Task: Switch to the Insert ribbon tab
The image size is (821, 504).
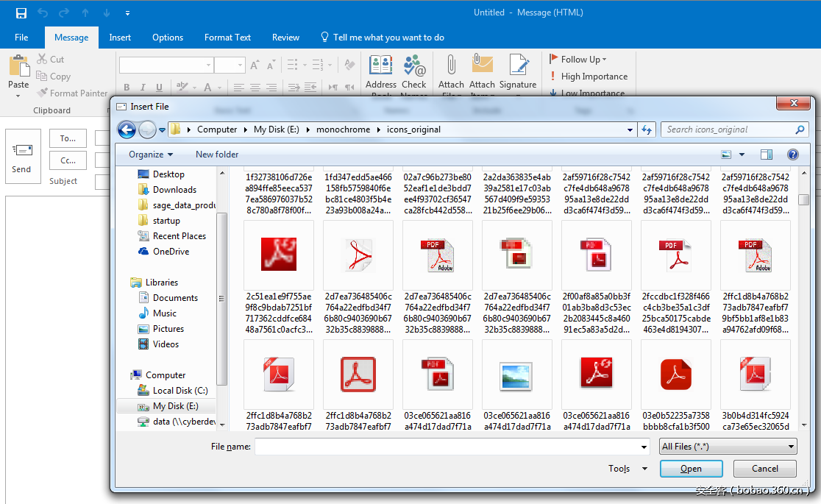Action: (x=120, y=38)
